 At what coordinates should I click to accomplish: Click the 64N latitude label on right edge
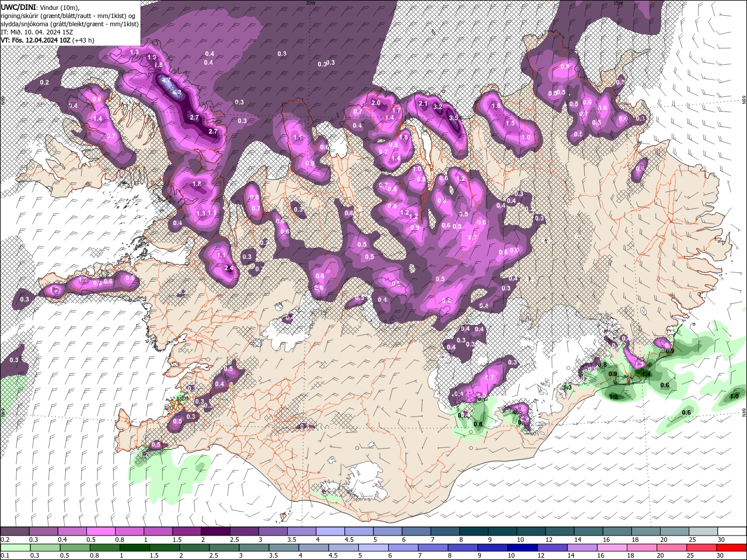744,412
